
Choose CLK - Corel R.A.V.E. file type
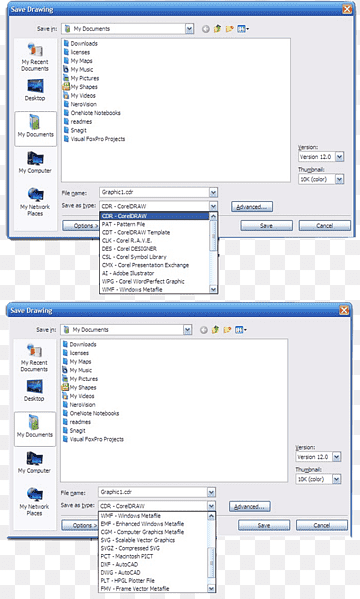[154, 241]
